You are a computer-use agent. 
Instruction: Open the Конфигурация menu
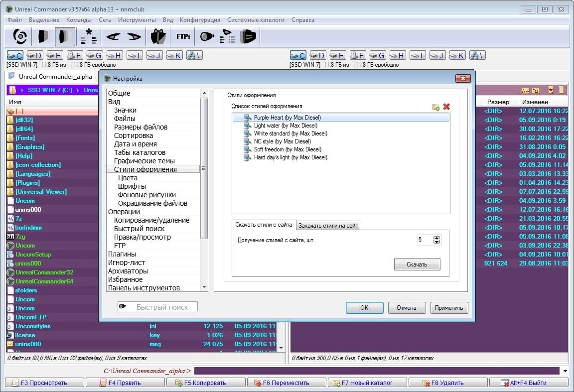click(x=200, y=20)
